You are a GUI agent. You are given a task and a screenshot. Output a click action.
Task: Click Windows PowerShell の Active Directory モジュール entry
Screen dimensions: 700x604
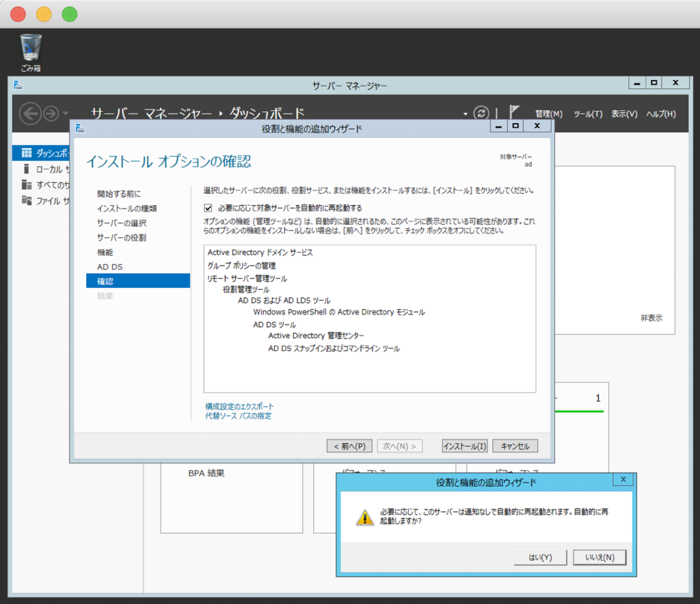pyautogui.click(x=339, y=313)
